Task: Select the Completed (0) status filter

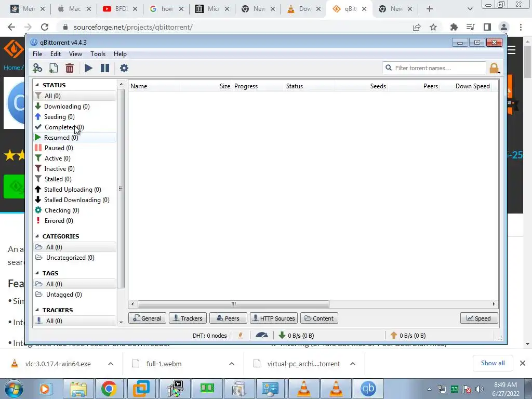Action: pos(75,127)
